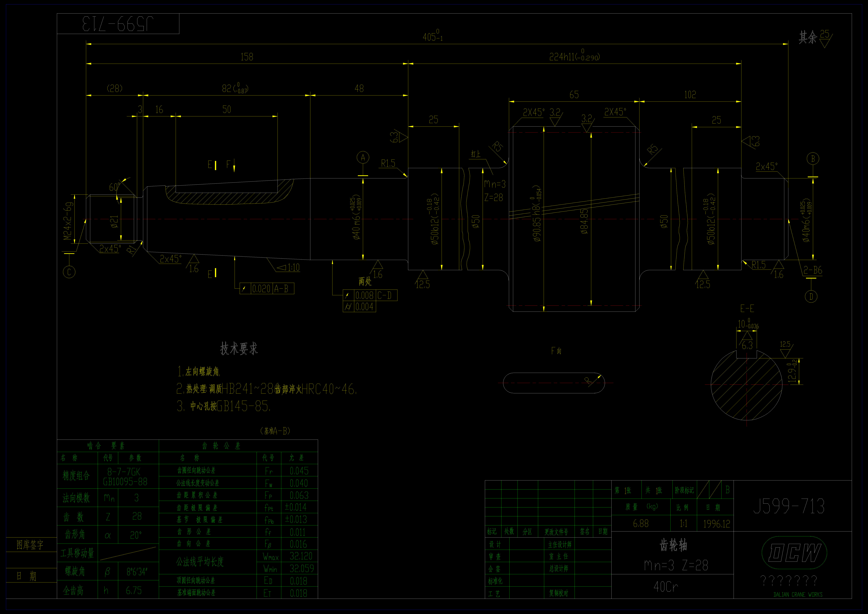This screenshot has height=614, width=868.
Task: Click the M24x2-6g thread callout
Action: [68, 221]
